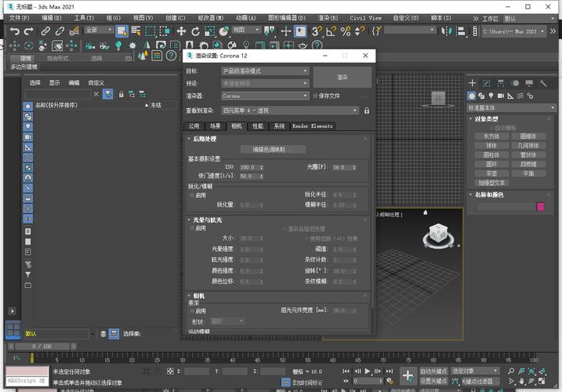The width and height of the screenshot is (562, 392).
Task: Open the 文件(F) menu
Action: pos(20,18)
